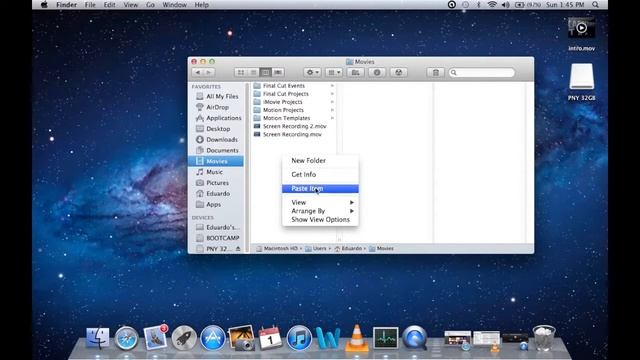Open View submenu in context menu
This screenshot has width=640, height=360.
click(x=320, y=202)
